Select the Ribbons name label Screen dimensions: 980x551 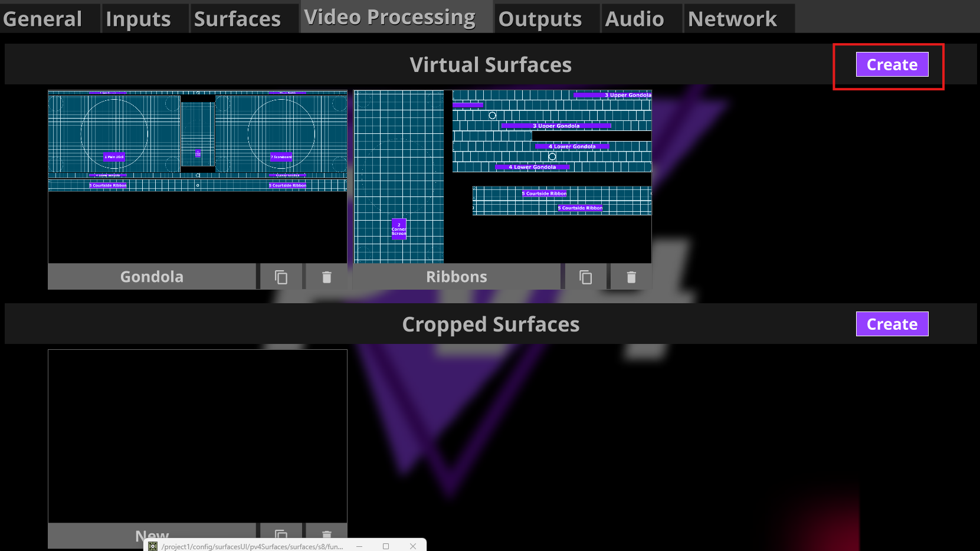coord(457,277)
